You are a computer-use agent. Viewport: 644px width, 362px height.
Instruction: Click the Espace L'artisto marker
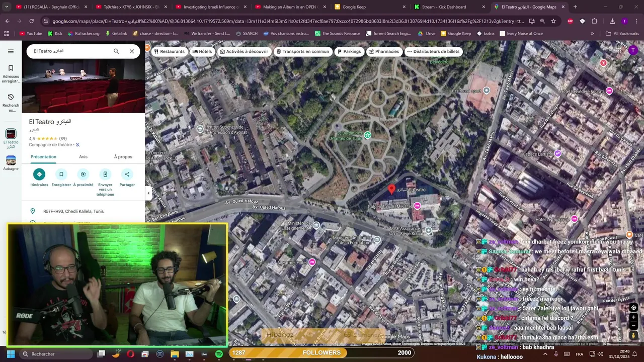pyautogui.click(x=557, y=153)
